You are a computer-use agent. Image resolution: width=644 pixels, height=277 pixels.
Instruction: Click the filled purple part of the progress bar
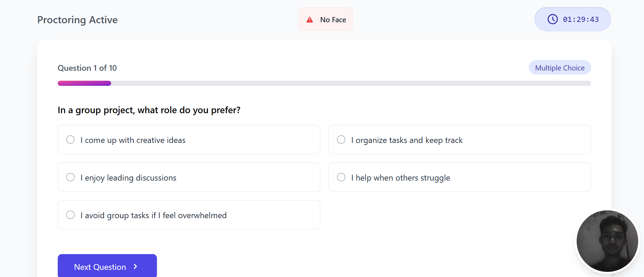tap(84, 83)
